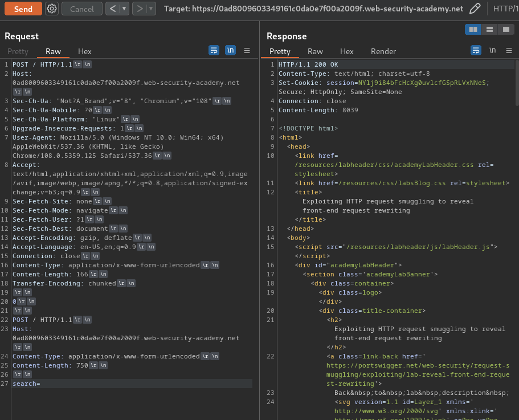This screenshot has width=519, height=420.
Task: Open Request Hex tab
Action: (x=85, y=51)
